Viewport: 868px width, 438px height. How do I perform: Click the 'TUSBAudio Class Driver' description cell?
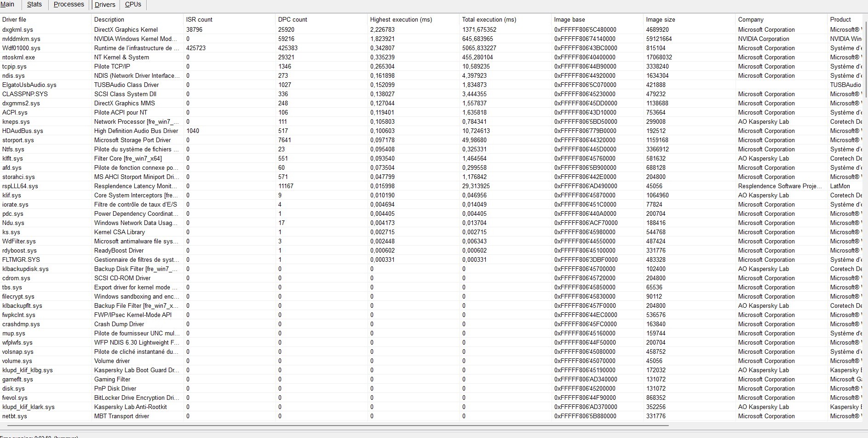pyautogui.click(x=126, y=85)
